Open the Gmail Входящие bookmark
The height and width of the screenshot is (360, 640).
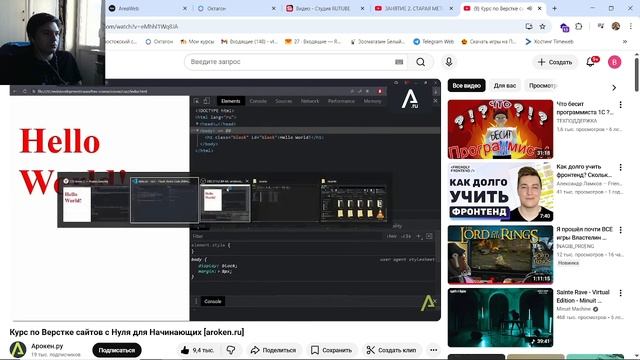point(249,42)
